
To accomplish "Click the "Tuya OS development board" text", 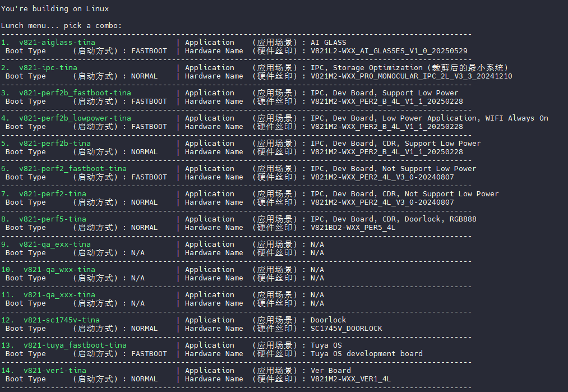I will click(x=366, y=354).
